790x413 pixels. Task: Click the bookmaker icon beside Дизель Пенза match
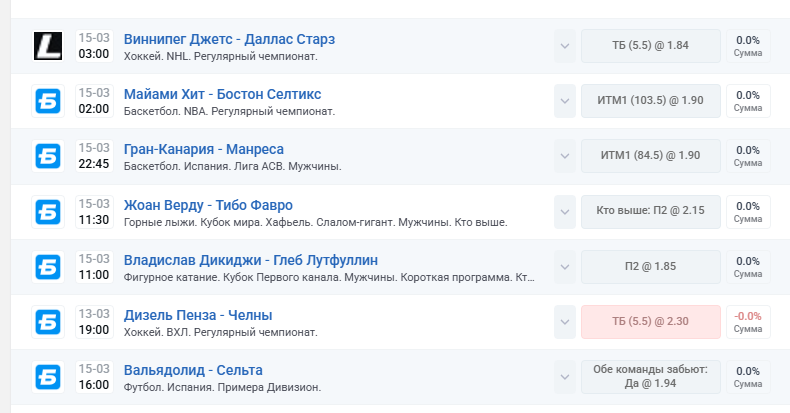pos(48,321)
